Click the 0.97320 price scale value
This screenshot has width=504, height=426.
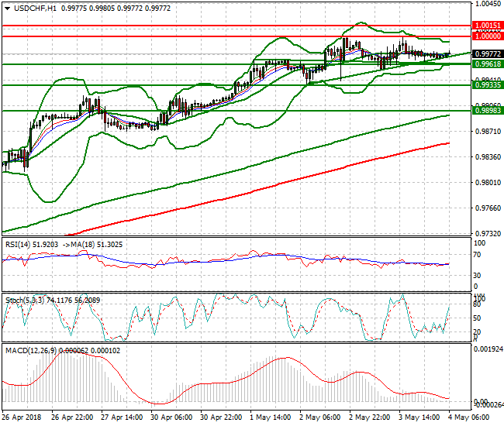click(x=488, y=233)
